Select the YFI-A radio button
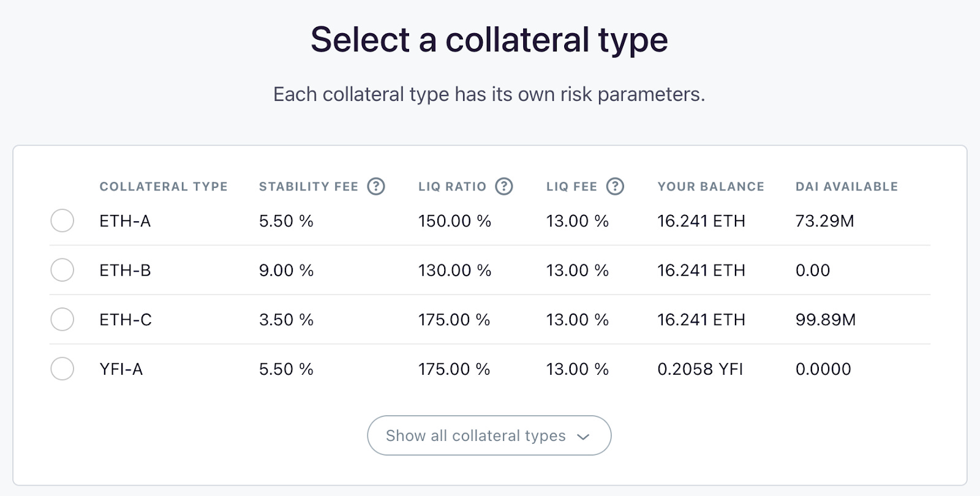 coord(62,369)
